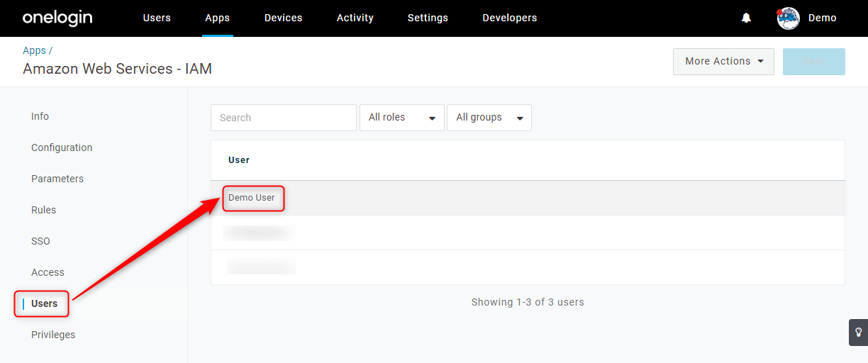868x363 pixels.
Task: Open the Privileges sidebar tab
Action: click(53, 335)
